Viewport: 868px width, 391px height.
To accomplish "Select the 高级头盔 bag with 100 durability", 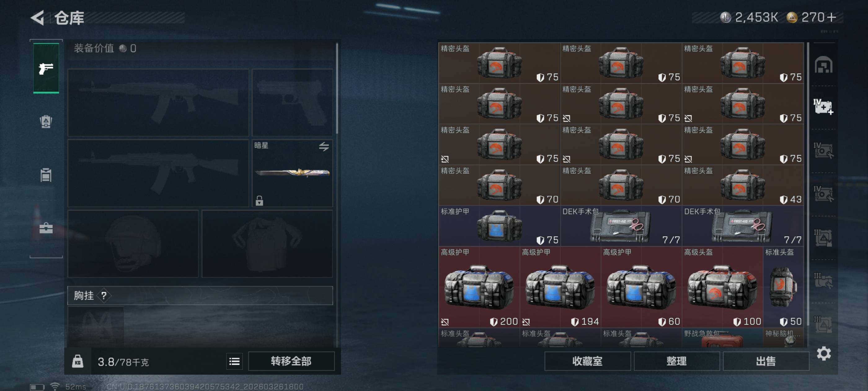I will (x=722, y=287).
